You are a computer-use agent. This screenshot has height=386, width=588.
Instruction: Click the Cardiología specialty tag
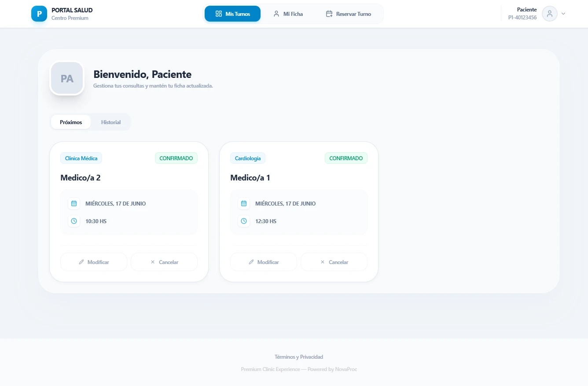coord(248,158)
